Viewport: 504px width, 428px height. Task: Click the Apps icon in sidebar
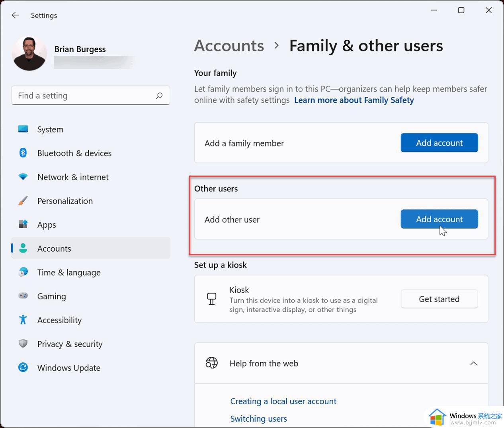point(23,225)
